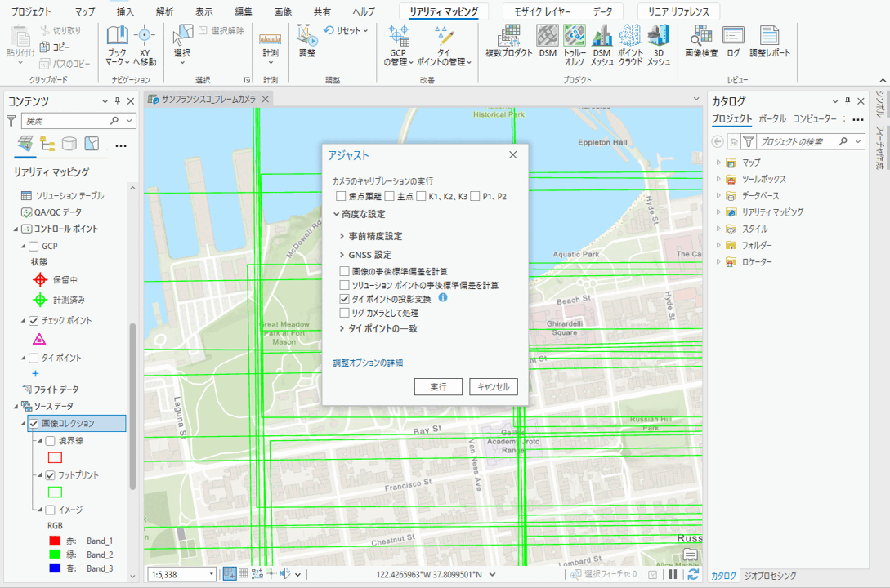The width and height of the screenshot is (890, 588).
Task: Click the 実行 button
Action: 438,387
